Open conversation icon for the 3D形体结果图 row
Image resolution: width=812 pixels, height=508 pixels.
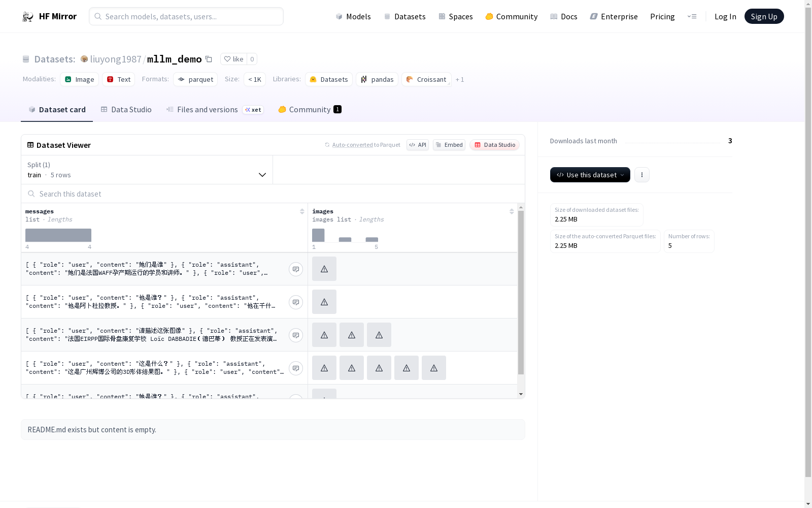296,368
